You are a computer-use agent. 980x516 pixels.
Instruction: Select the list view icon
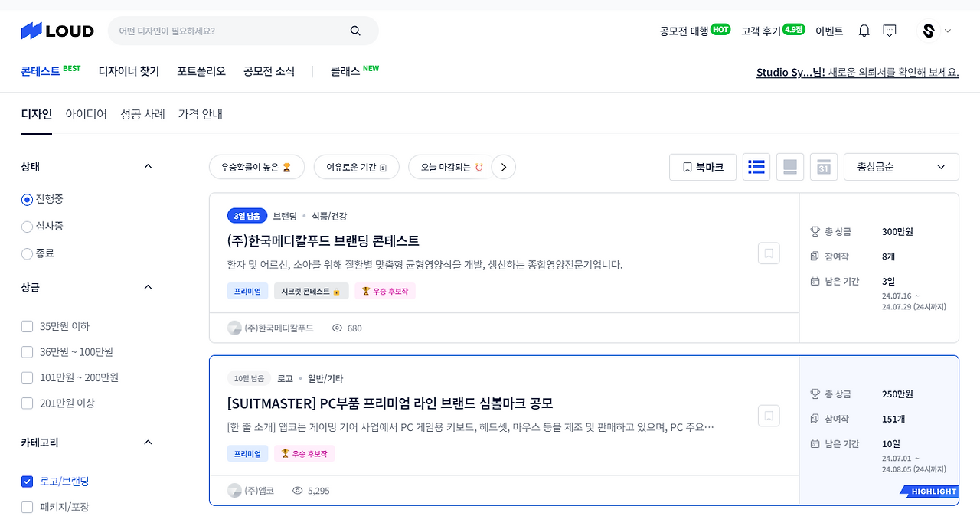click(x=756, y=166)
